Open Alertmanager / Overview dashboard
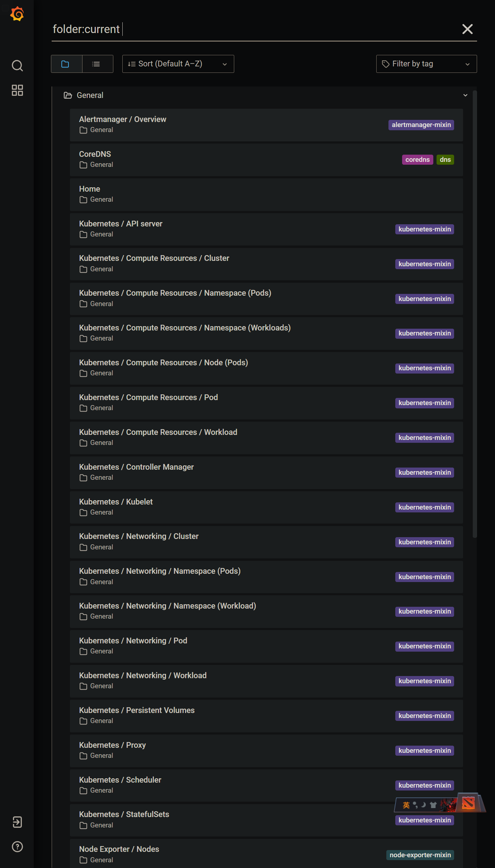The width and height of the screenshot is (495, 868). click(123, 119)
